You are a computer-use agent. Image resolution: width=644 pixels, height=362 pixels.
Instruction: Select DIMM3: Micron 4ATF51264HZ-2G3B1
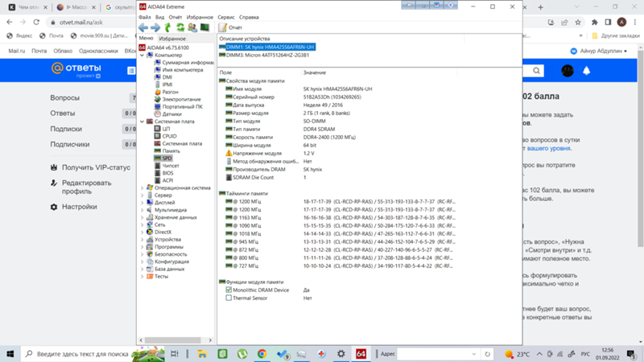(264, 55)
